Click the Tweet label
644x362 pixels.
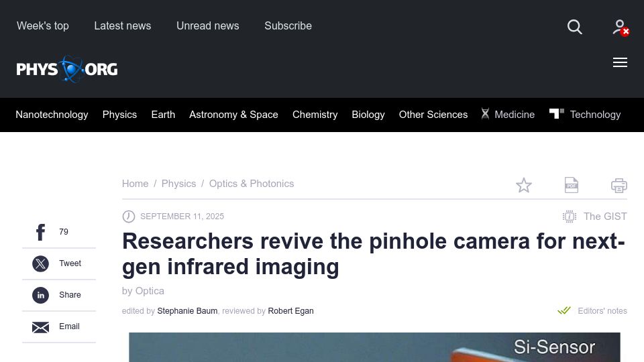tap(70, 263)
